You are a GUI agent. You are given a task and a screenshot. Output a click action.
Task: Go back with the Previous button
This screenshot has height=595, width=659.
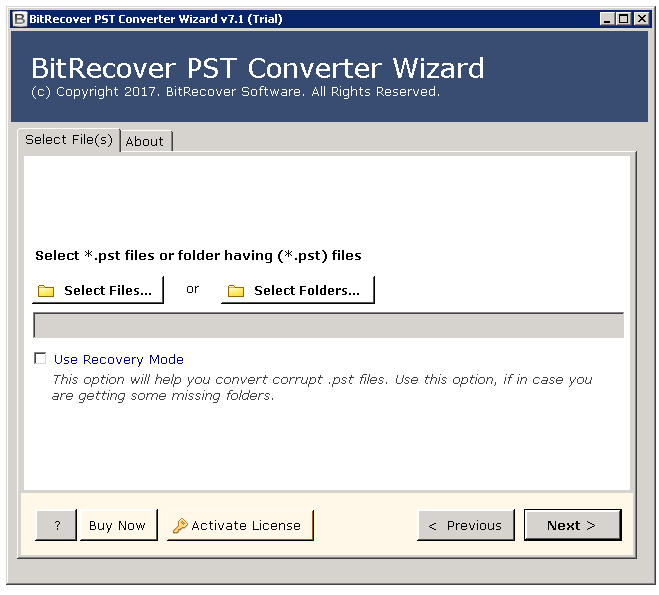point(466,525)
